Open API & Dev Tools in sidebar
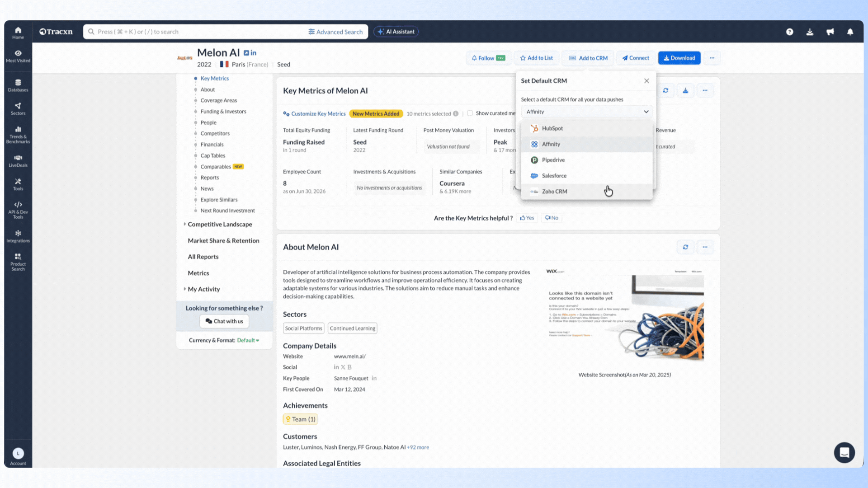Image resolution: width=868 pixels, height=488 pixels. tap(18, 211)
